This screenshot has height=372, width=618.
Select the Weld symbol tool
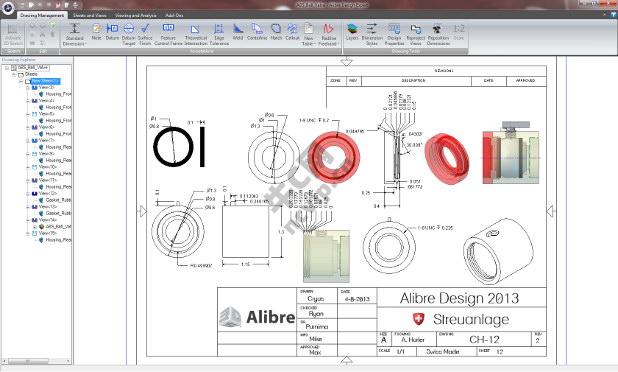pos(238,32)
